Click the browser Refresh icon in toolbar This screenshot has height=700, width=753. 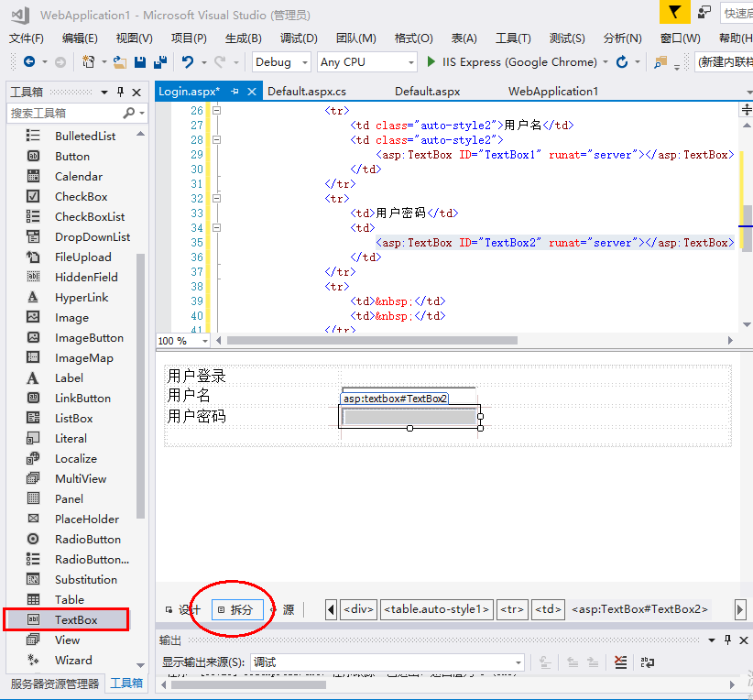(623, 62)
